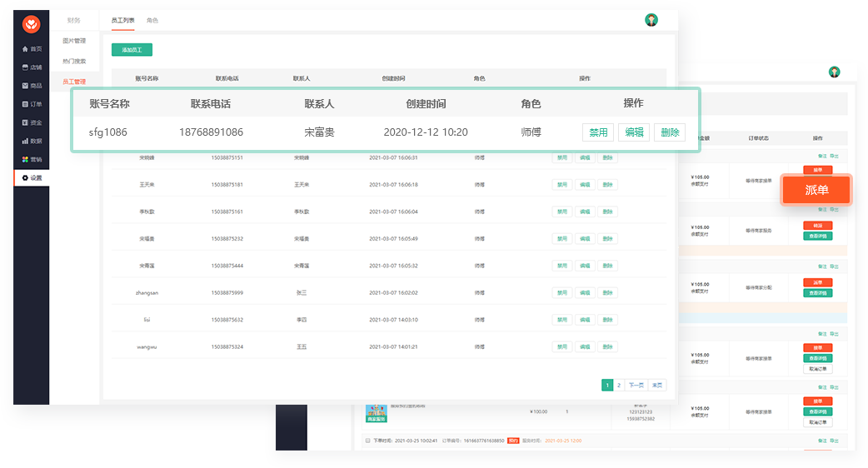Viewport: 868px width, 468px height.
Task: Click 禁用 for account sfg1086
Action: tap(598, 132)
